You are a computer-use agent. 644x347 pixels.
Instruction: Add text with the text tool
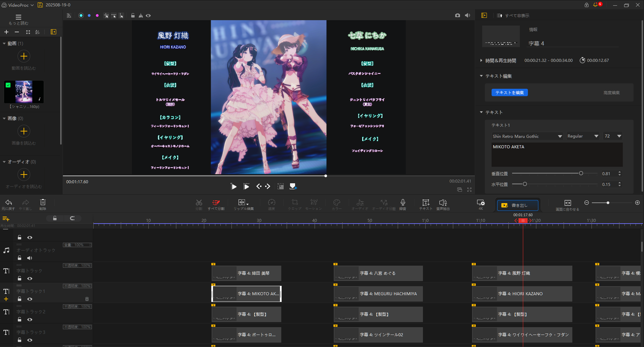click(x=426, y=202)
